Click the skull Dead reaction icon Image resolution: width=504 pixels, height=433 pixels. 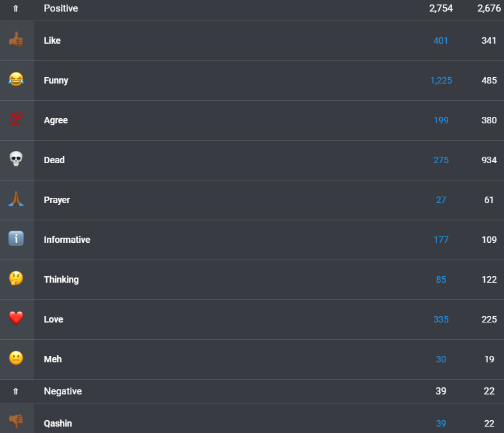[x=16, y=159]
